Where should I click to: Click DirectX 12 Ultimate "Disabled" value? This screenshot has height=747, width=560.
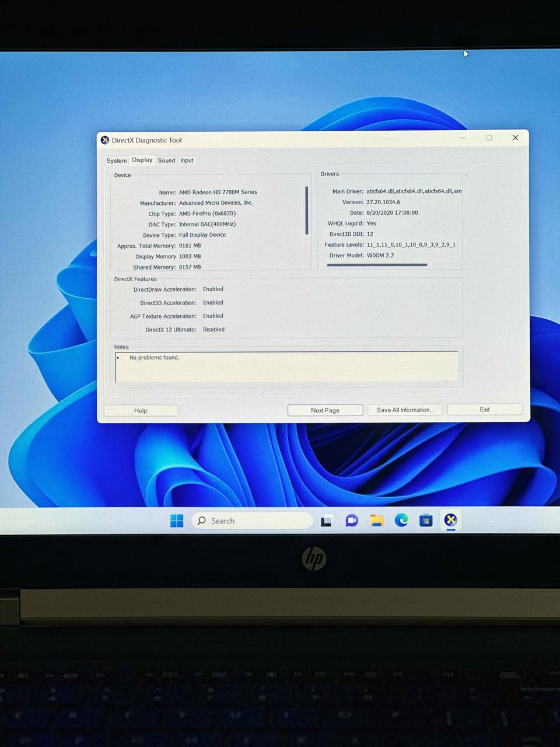coord(213,329)
